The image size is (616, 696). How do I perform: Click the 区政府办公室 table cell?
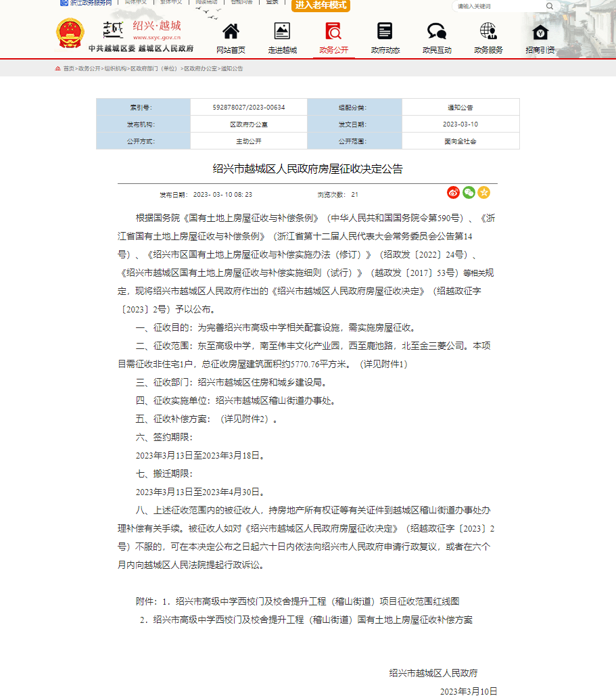pyautogui.click(x=249, y=124)
